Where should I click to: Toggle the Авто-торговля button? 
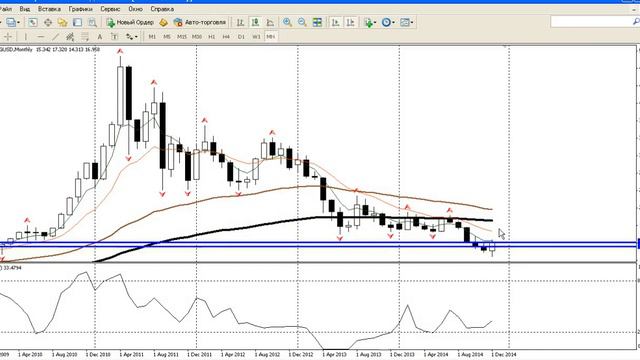tap(200, 22)
